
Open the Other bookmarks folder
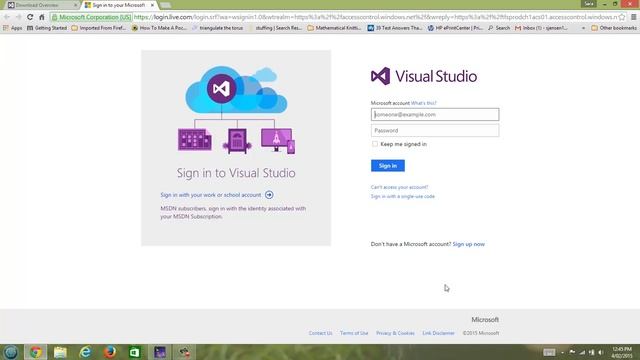(613, 28)
